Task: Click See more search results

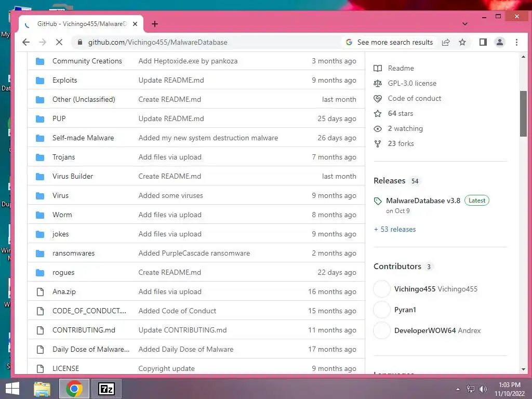Action: tap(390, 42)
